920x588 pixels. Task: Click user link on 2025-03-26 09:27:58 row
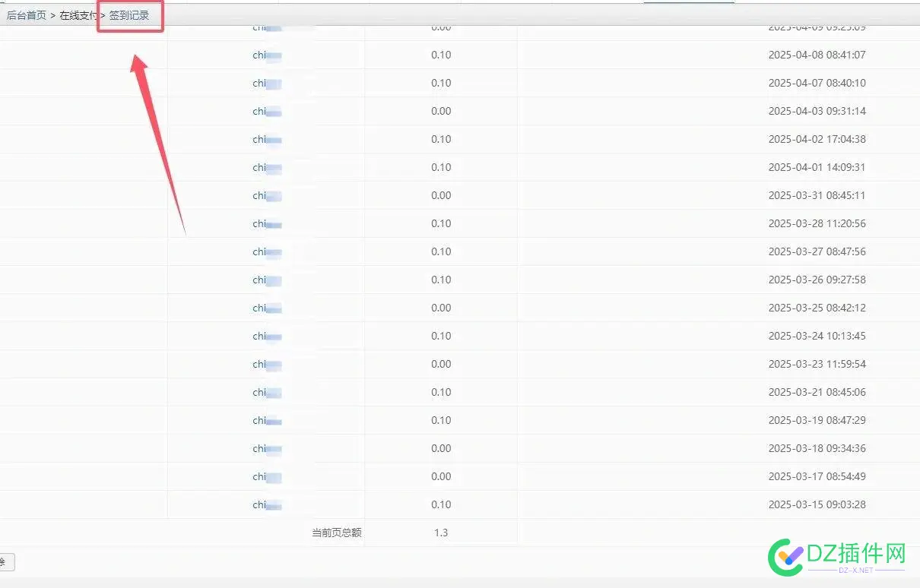[266, 280]
